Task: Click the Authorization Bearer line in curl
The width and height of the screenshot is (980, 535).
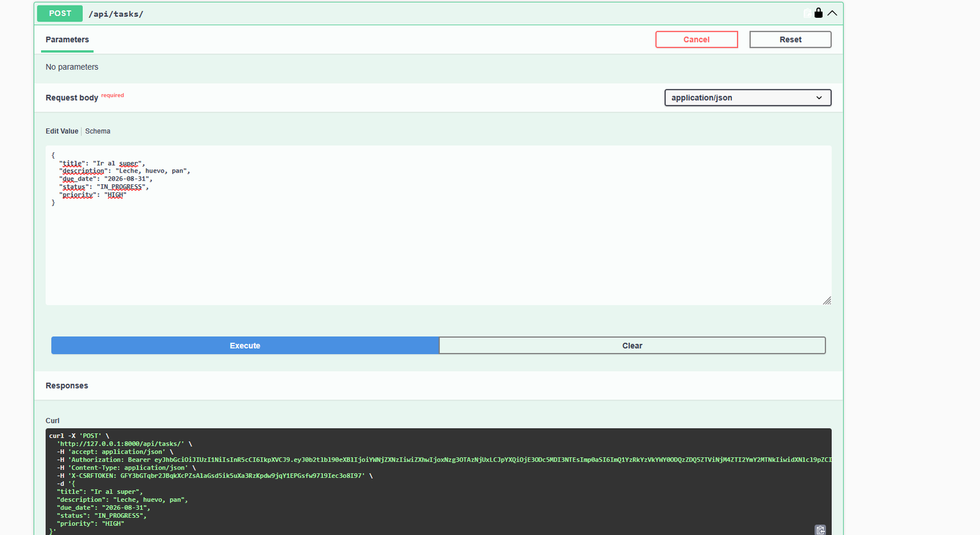Action: [444, 460]
